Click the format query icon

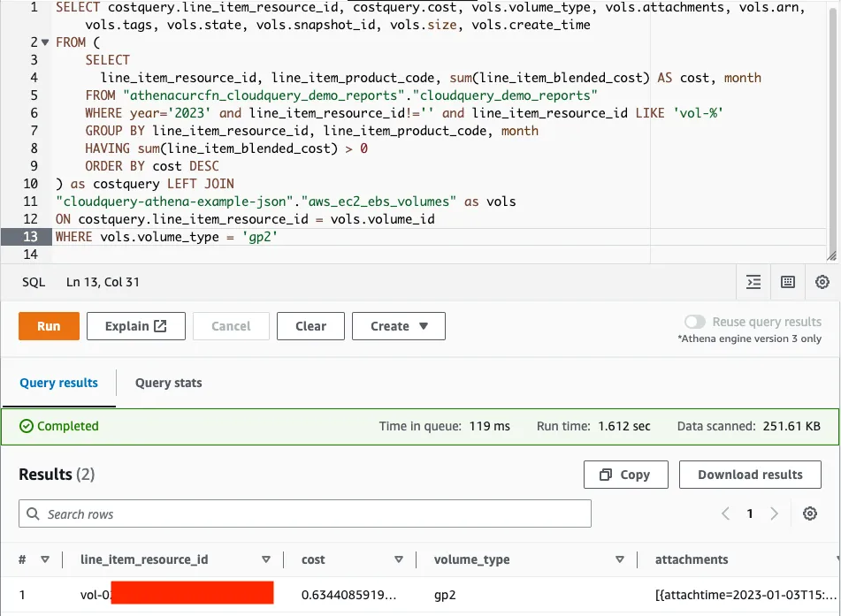pos(753,282)
